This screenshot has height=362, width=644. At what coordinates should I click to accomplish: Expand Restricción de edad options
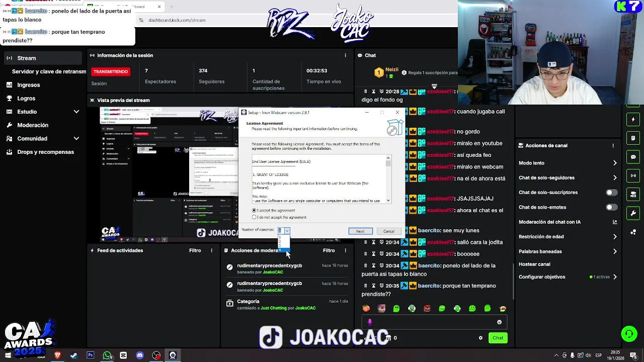(x=615, y=236)
